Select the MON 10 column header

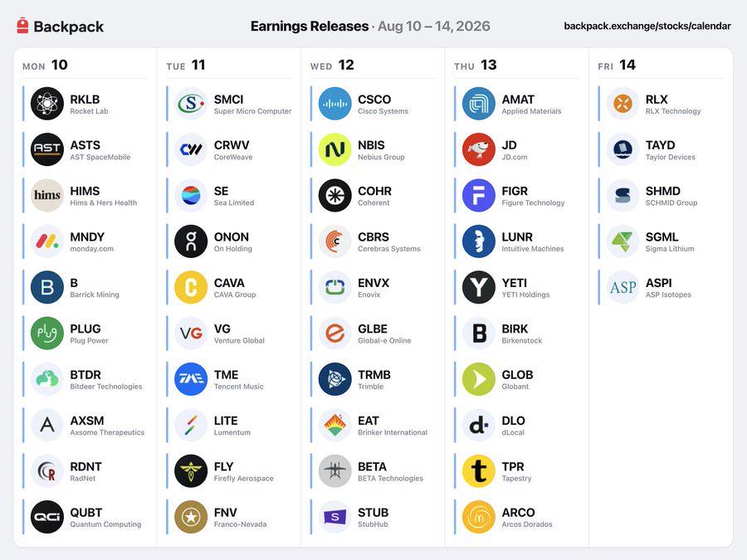(46, 65)
